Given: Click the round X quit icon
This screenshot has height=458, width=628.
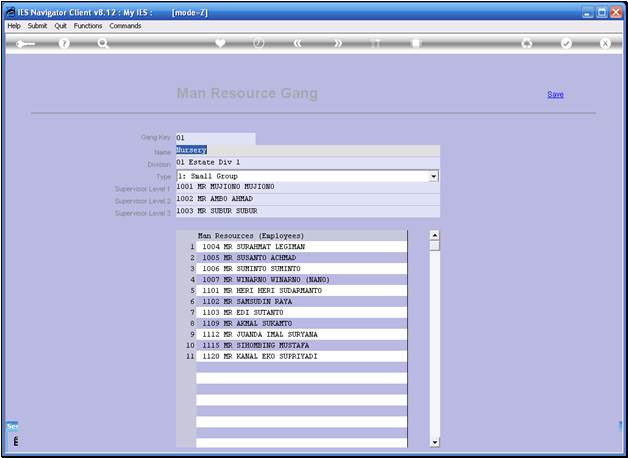Looking at the screenshot, I should pos(605,44).
